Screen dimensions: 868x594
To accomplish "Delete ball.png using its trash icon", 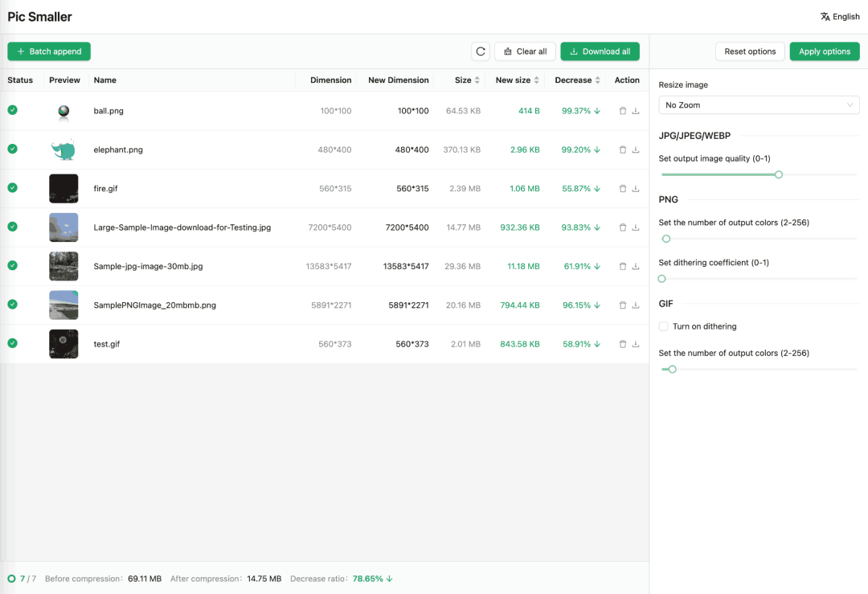I will 623,111.
